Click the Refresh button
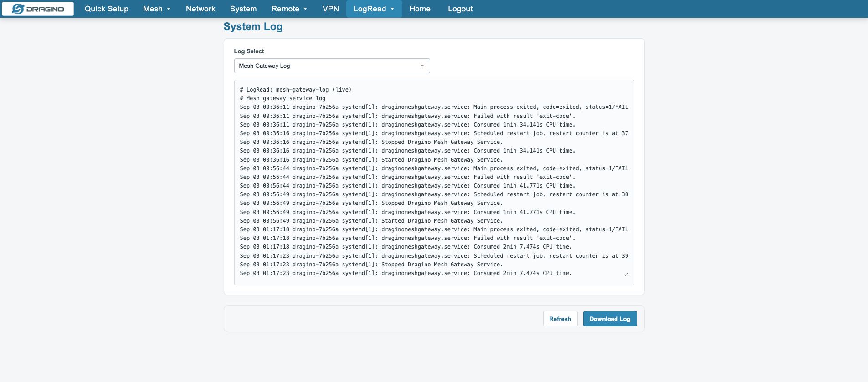The height and width of the screenshot is (382, 868). pyautogui.click(x=560, y=319)
